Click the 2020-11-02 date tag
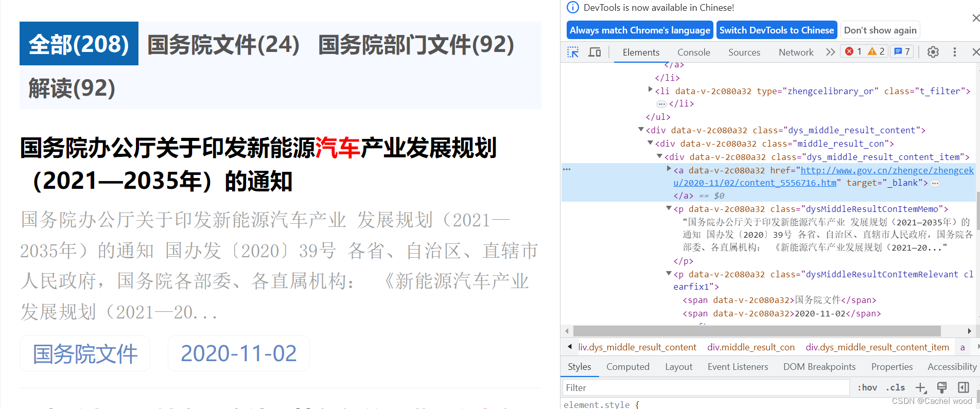Screen dimensions: 980x409 coord(239,353)
